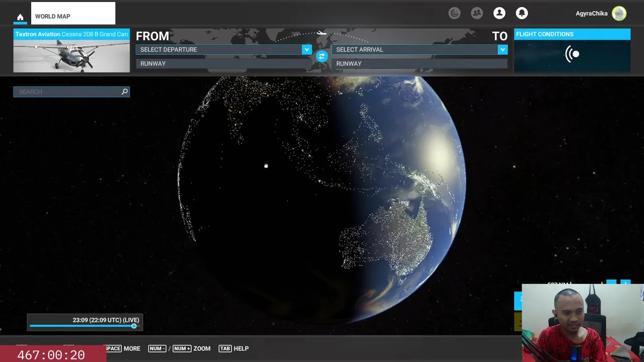Image resolution: width=644 pixels, height=362 pixels.
Task: Click the 23:09 live time label
Action: click(106, 320)
